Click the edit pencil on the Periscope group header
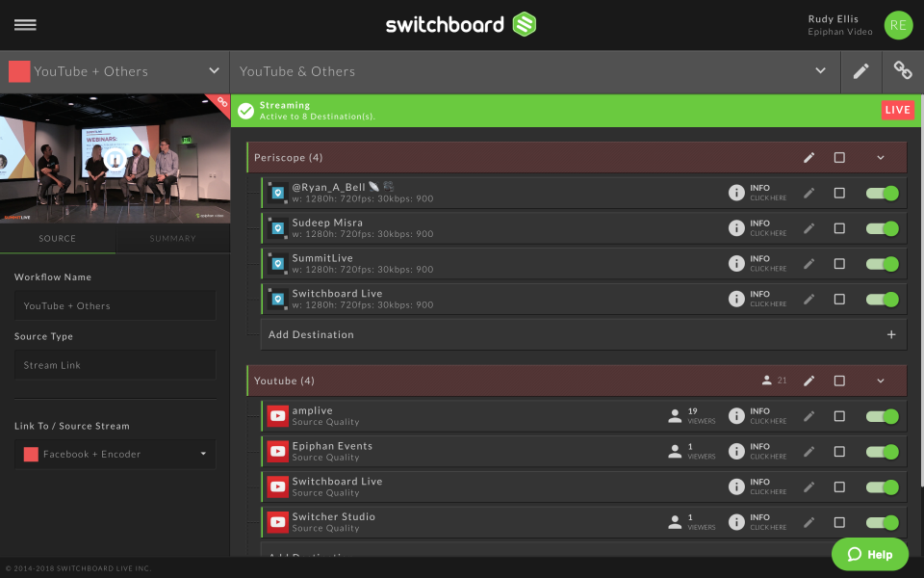The width and height of the screenshot is (924, 578). [808, 157]
